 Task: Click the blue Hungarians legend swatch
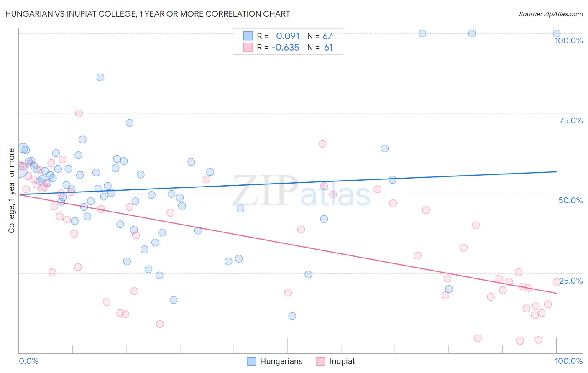coord(251,361)
